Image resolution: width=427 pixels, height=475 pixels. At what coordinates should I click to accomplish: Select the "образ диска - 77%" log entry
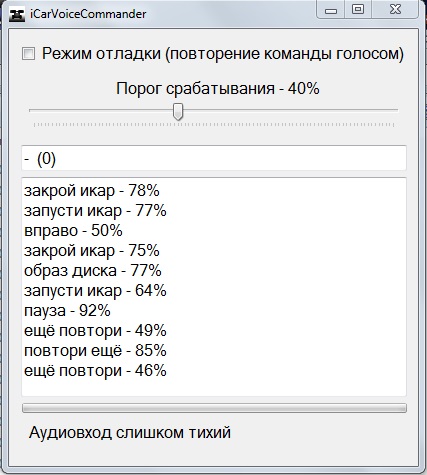point(93,271)
